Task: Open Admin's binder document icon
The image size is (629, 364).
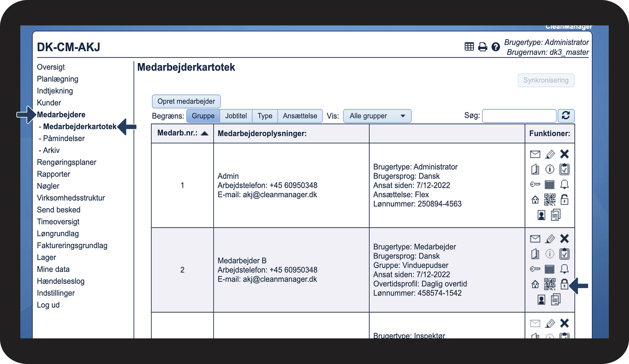Action: [535, 169]
